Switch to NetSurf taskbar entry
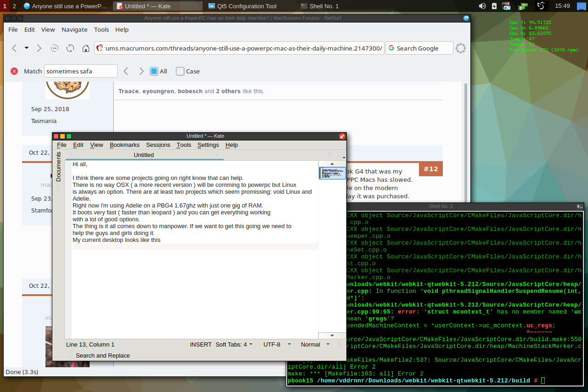The width and height of the screenshot is (588, 392). coord(65,6)
